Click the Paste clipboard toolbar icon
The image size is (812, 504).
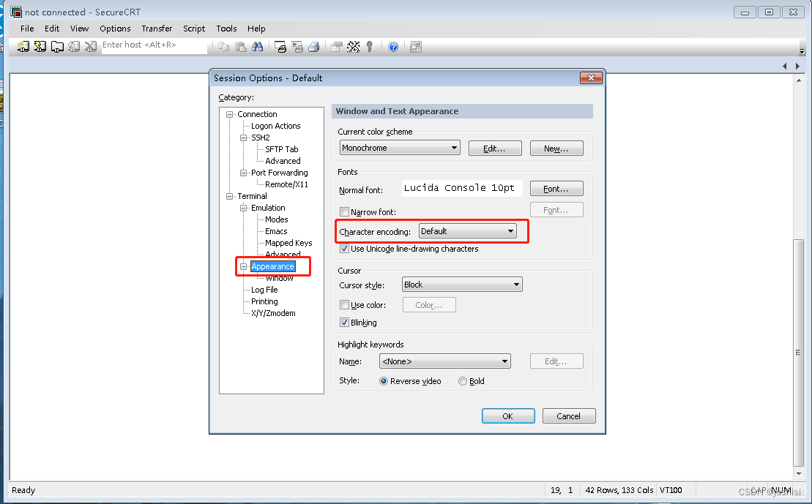(241, 47)
